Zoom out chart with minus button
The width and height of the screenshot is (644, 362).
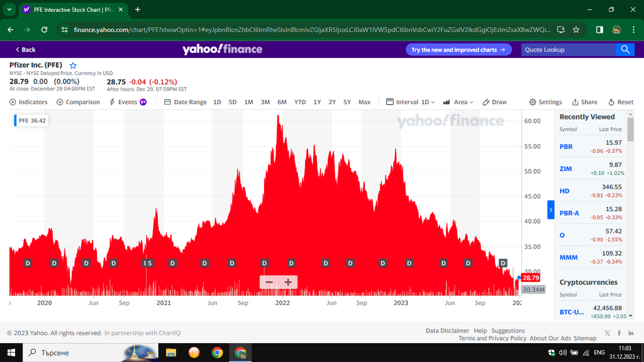[x=269, y=282]
